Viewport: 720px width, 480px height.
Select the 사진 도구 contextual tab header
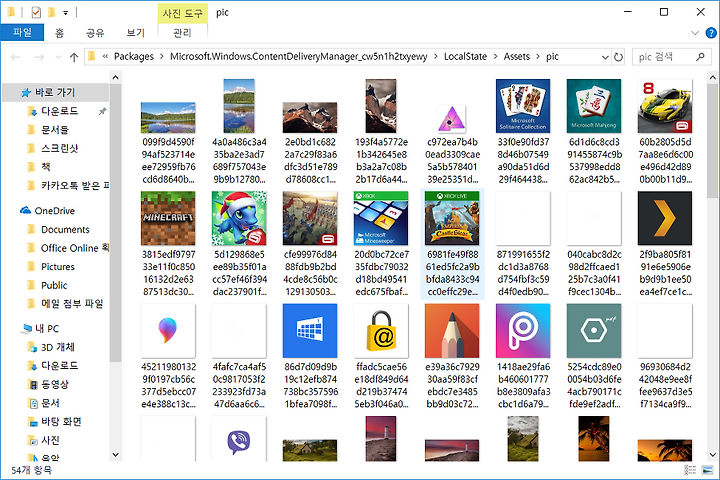[182, 13]
